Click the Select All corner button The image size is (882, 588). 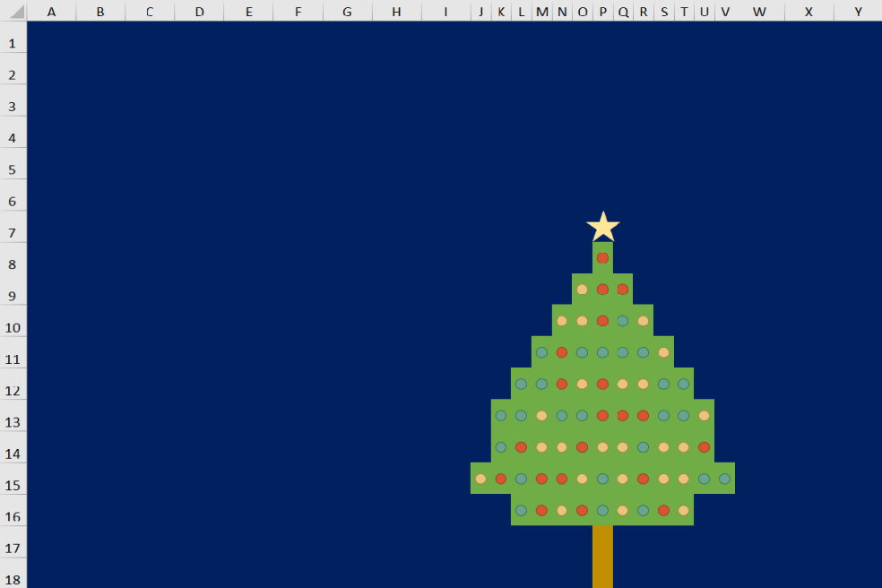[13, 12]
